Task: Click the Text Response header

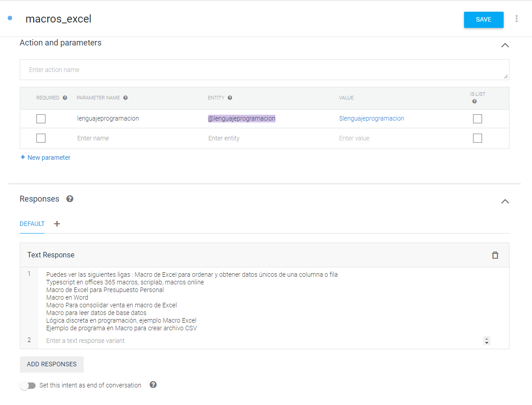Action: tap(51, 255)
